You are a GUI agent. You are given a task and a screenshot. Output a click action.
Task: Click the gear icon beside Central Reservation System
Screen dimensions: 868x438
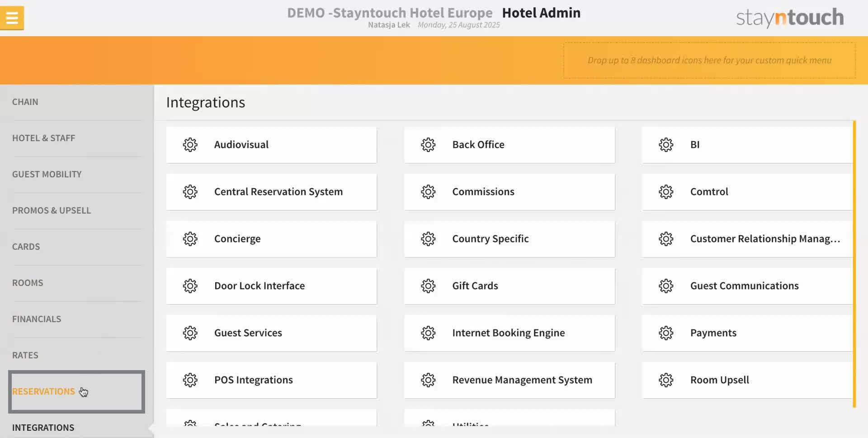[x=190, y=192]
